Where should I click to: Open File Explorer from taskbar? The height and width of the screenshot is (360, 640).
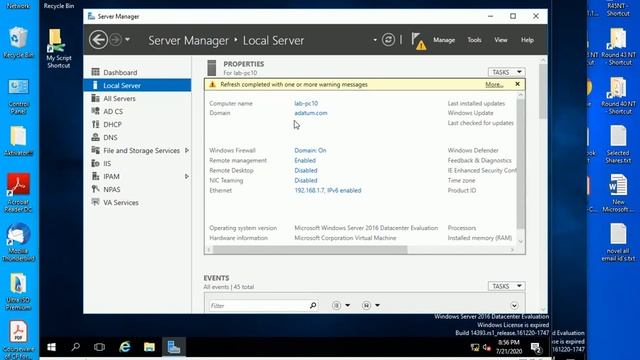point(149,347)
